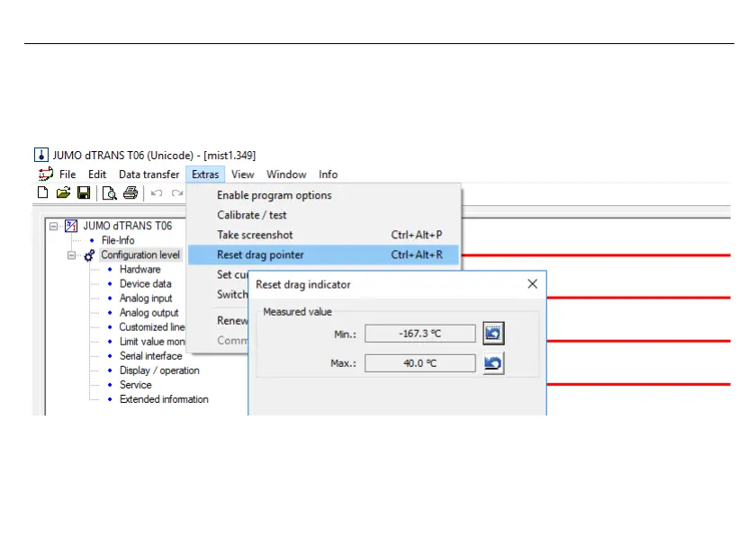Select Customized line tree item
Viewport: 756px width, 536px height.
[152, 327]
